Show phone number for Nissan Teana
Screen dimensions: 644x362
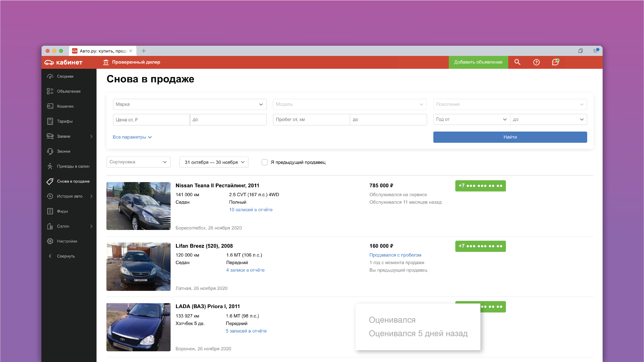[480, 186]
